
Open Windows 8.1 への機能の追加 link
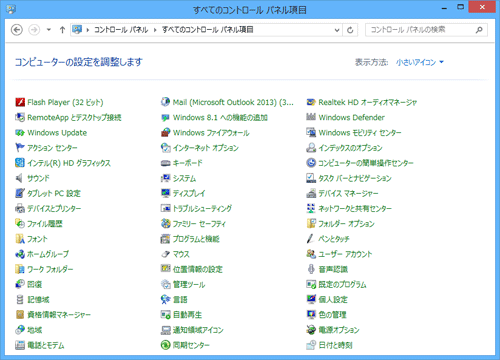pyautogui.click(x=220, y=117)
